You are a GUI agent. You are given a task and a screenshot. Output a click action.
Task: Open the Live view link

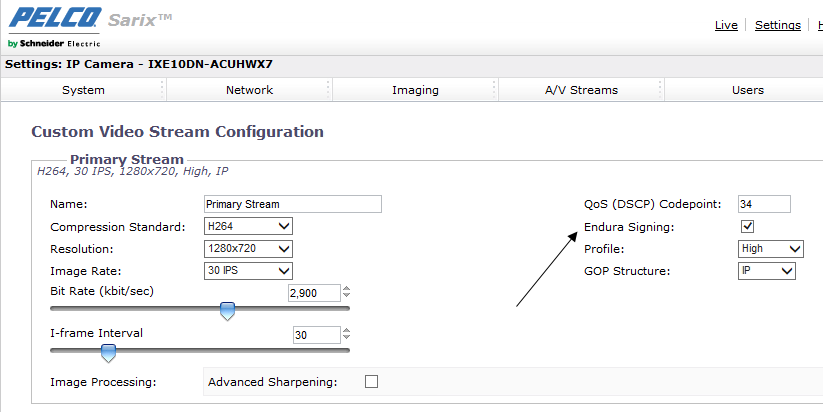pos(726,25)
